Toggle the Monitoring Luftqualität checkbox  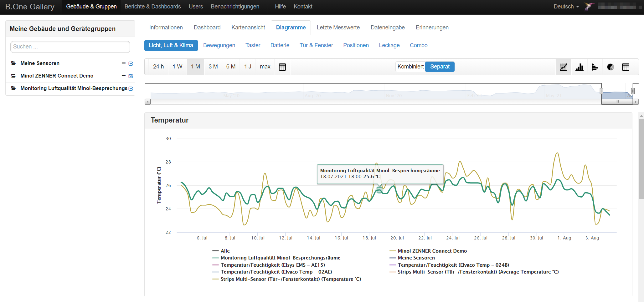click(131, 88)
